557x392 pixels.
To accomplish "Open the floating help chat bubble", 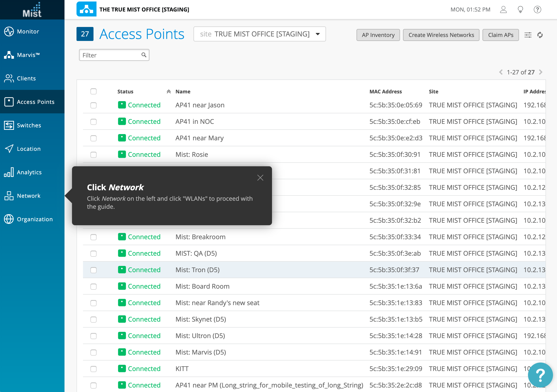I will [540, 375].
